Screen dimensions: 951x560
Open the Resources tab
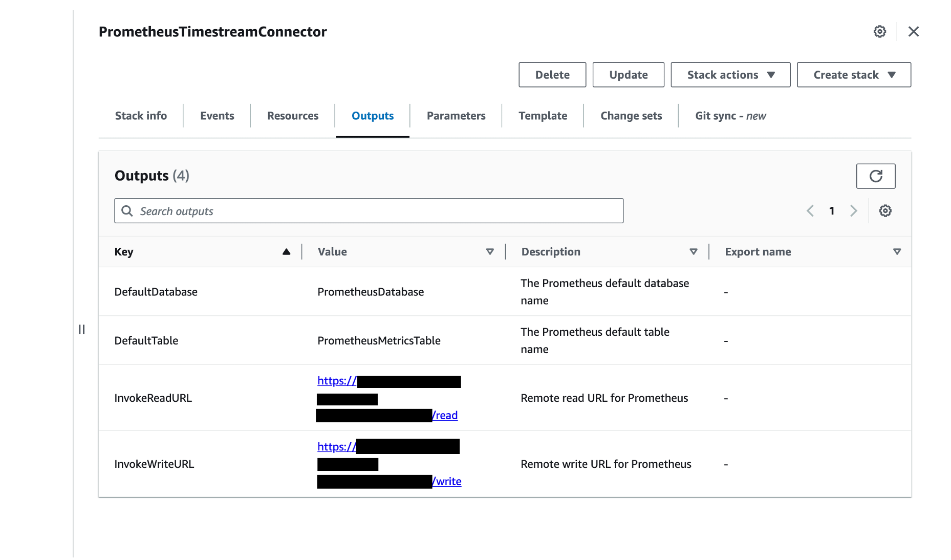[293, 116]
